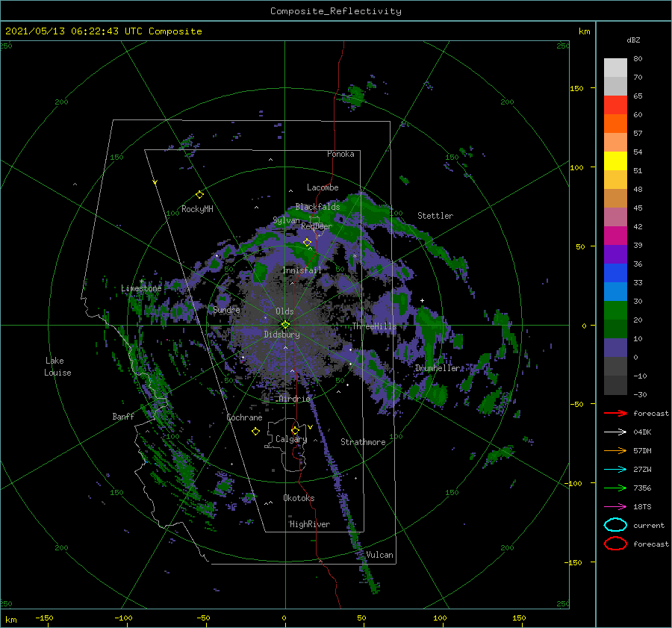Click the 18TS legend label
This screenshot has height=628, width=672.
click(x=642, y=507)
